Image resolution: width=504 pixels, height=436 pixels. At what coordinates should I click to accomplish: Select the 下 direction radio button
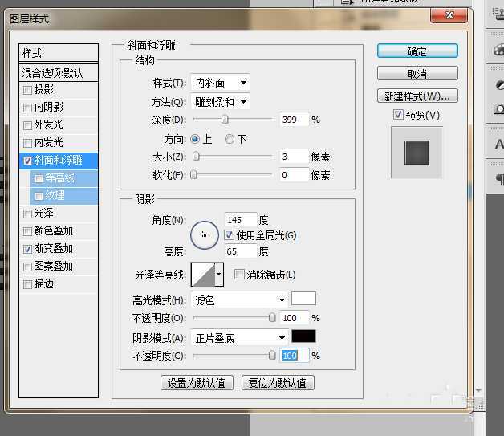(230, 139)
